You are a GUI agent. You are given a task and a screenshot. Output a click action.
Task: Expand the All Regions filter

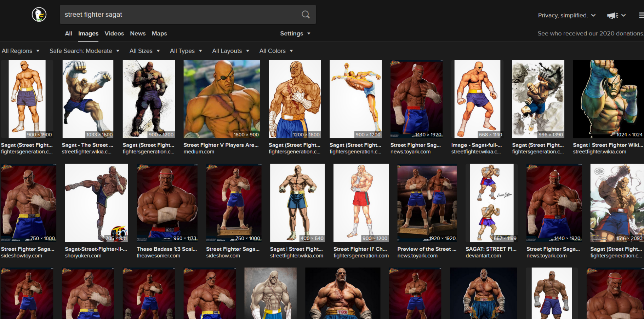(21, 51)
